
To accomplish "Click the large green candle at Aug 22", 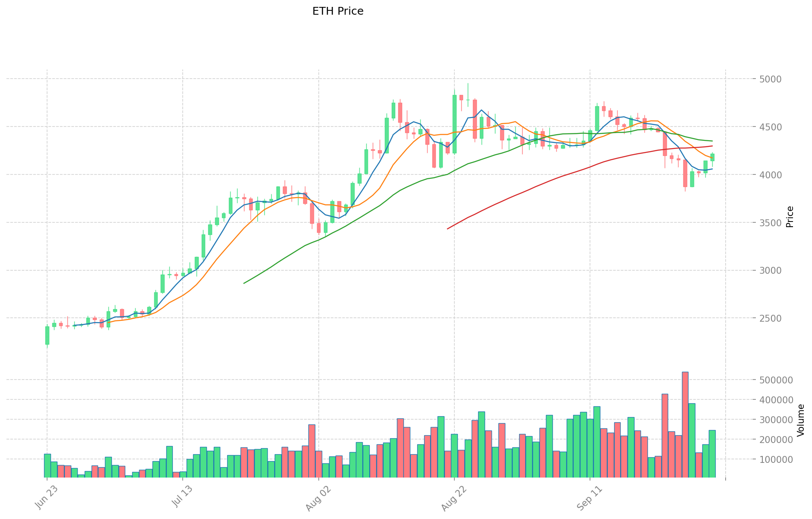I will 454,124.
